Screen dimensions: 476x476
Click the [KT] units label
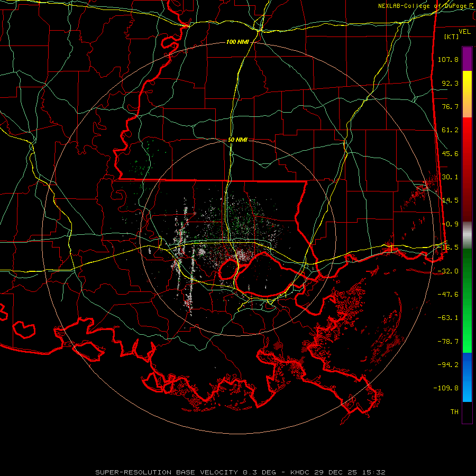452,36
